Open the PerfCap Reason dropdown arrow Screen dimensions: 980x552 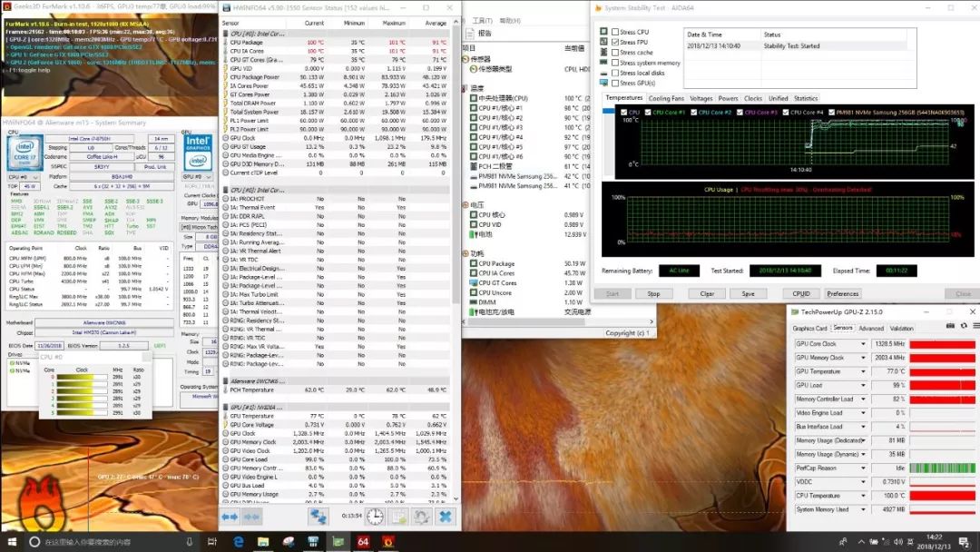pos(862,468)
